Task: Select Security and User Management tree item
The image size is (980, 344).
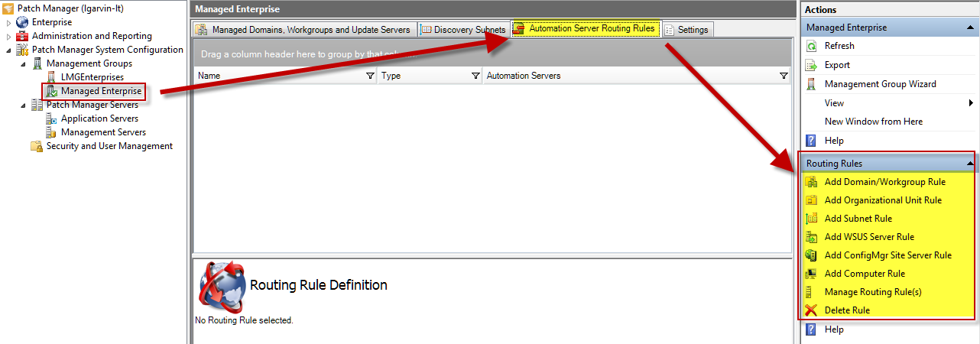Action: click(x=109, y=146)
